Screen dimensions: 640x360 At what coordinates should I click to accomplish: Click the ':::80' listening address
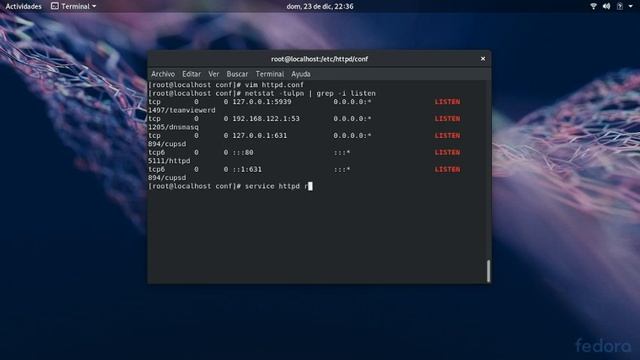tap(243, 152)
